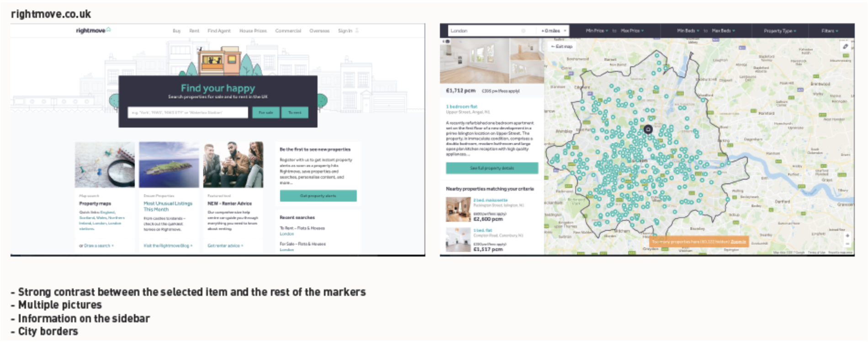868x342 pixels.
Task: Zoom in the map with plus icon
Action: click(847, 236)
